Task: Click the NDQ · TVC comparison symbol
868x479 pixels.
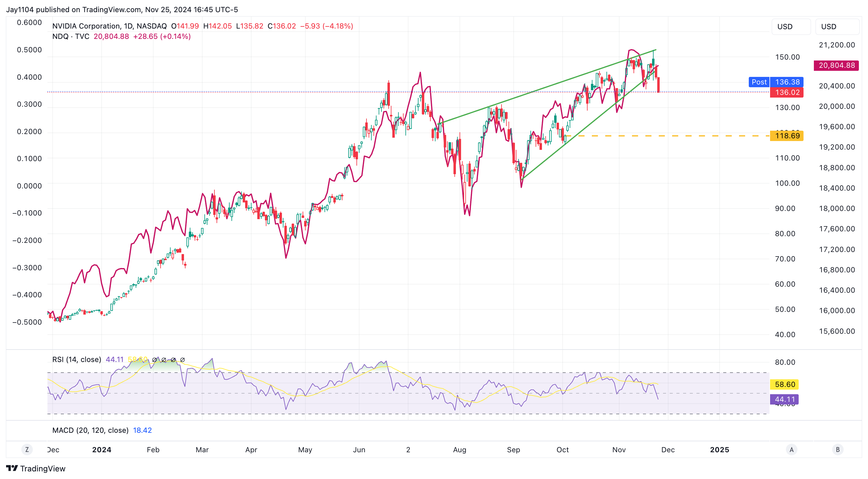Action: click(71, 36)
